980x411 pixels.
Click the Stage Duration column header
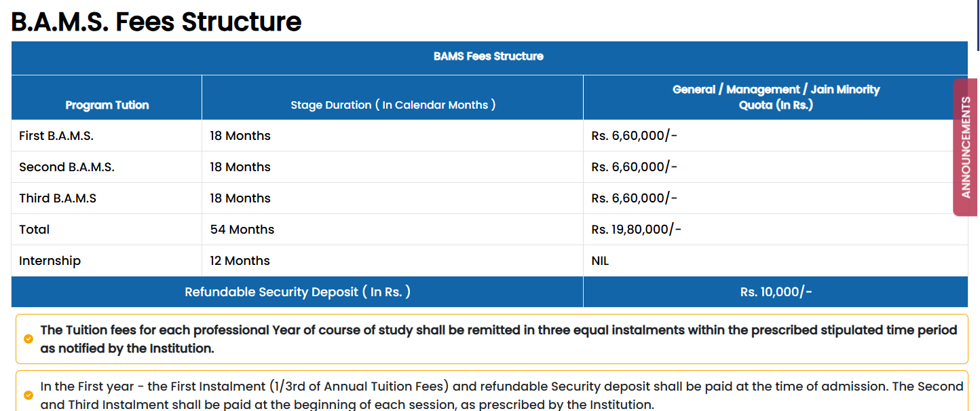tap(393, 105)
